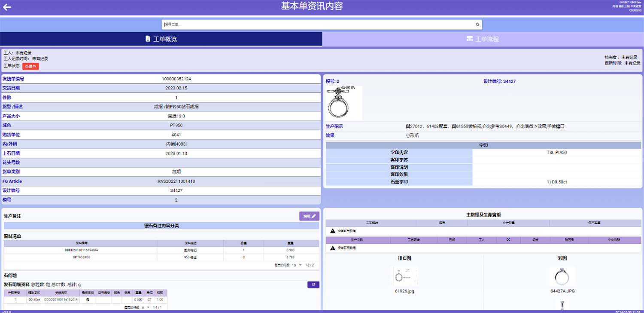The height and width of the screenshot is (313, 644).
Task: Open rows-per-page dropdown in 原料清单 table
Action: click(x=295, y=265)
